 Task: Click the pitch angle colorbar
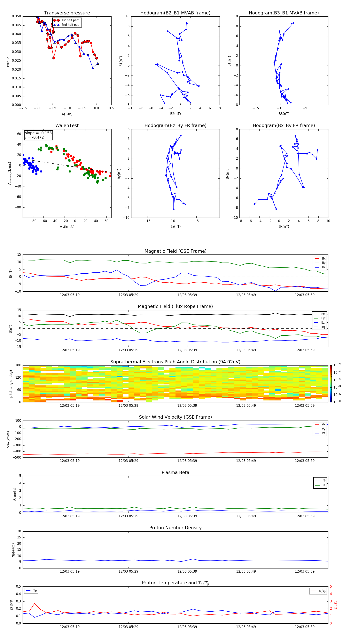[x=331, y=384]
